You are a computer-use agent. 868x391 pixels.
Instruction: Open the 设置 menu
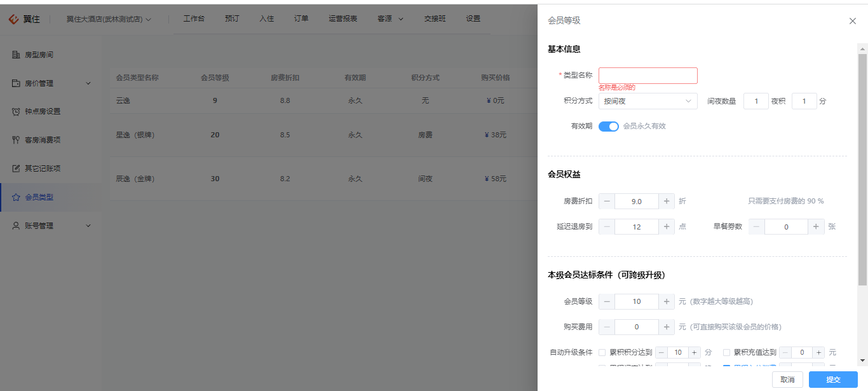coord(473,18)
